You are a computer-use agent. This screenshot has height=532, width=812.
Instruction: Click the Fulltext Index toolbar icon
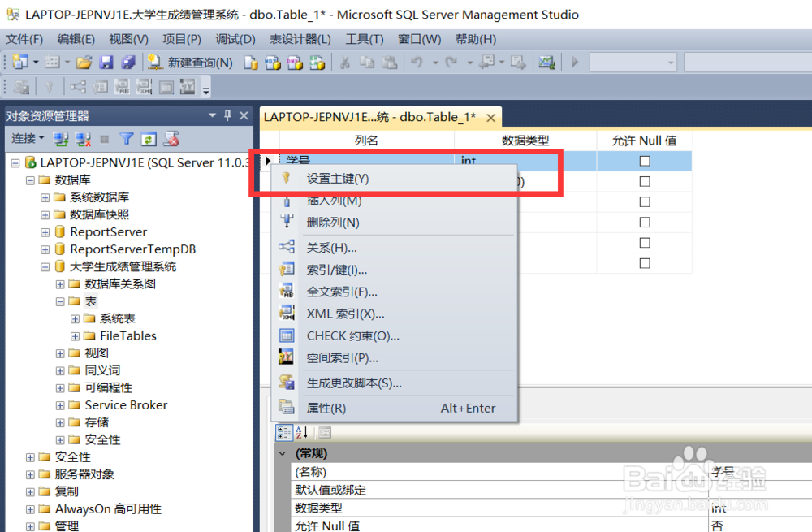(x=123, y=87)
